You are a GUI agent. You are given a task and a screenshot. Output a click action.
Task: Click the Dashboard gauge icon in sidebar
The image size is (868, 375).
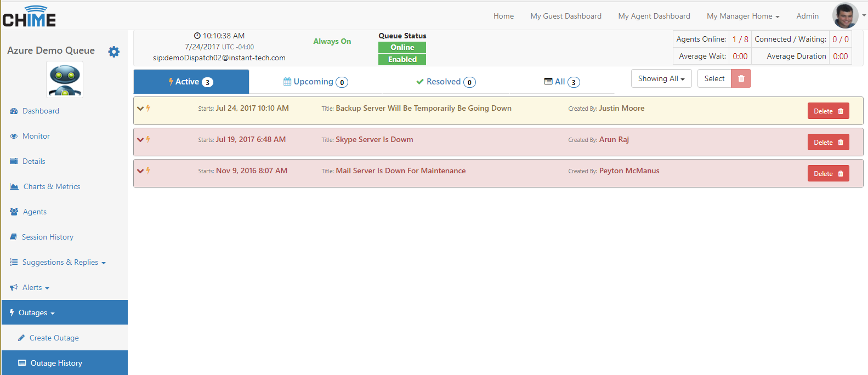pyautogui.click(x=14, y=111)
